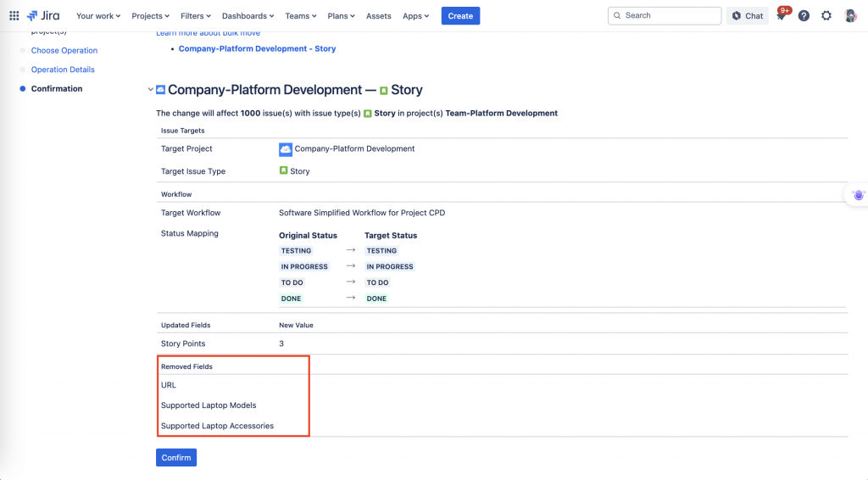Open the Chat button
The height and width of the screenshot is (480, 868).
pyautogui.click(x=748, y=16)
